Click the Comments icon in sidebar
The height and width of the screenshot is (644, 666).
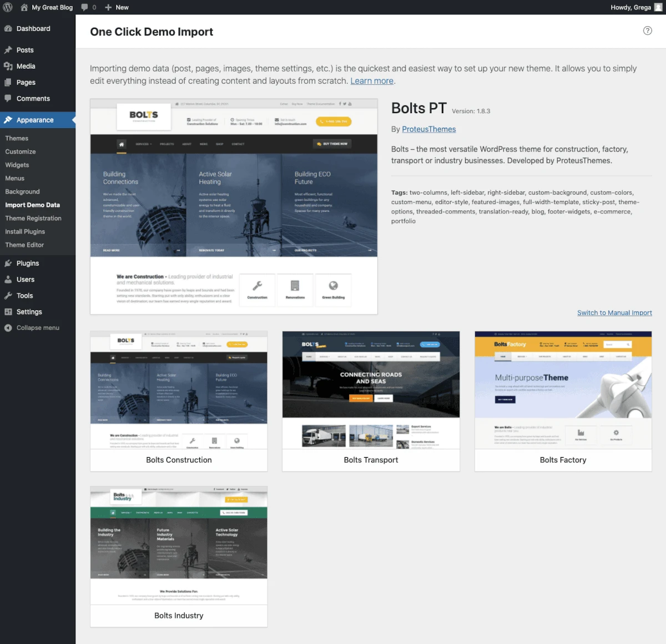pyautogui.click(x=8, y=98)
